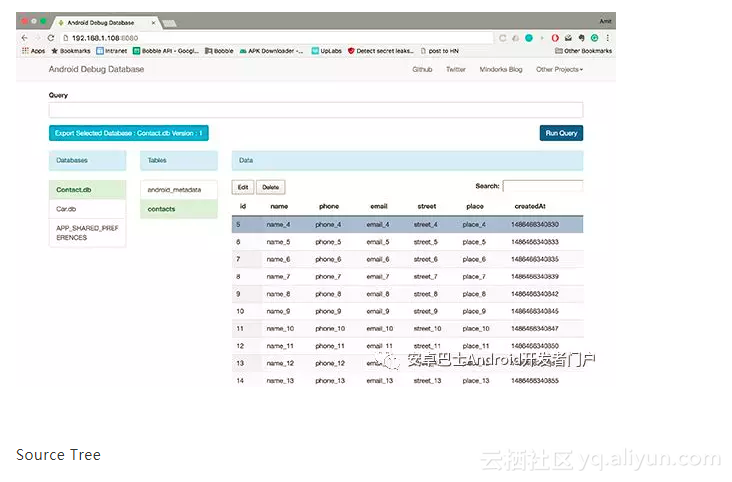This screenshot has height=482, width=732.
Task: Click the red Opera extension icon
Action: pyautogui.click(x=555, y=38)
